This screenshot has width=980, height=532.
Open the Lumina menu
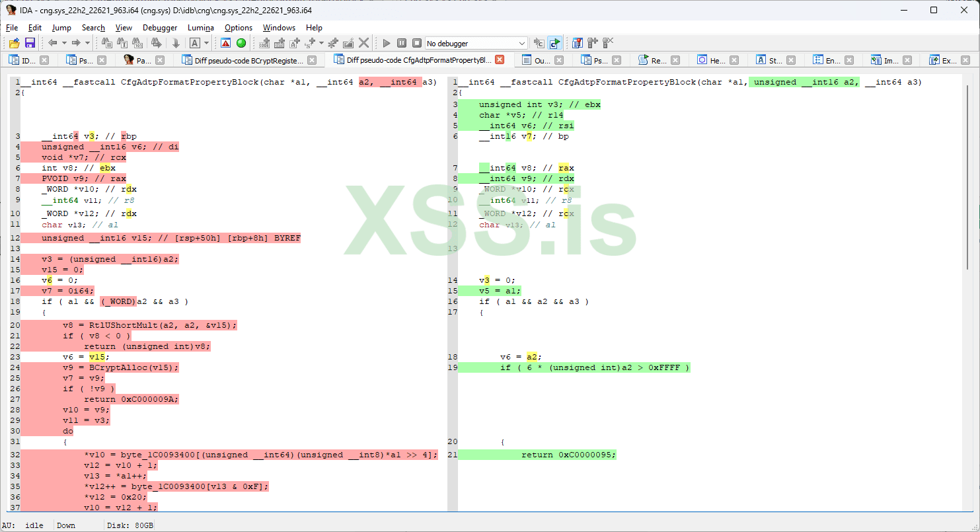click(200, 28)
